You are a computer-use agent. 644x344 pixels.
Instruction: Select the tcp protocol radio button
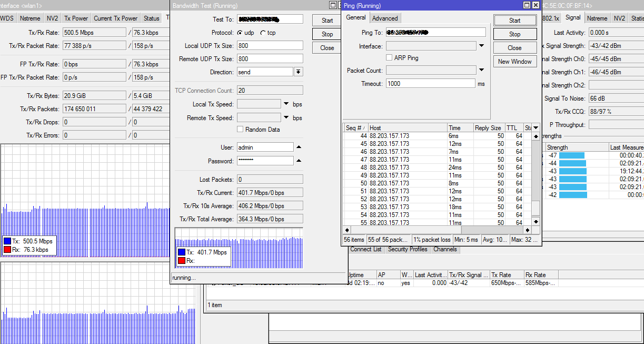coord(263,33)
